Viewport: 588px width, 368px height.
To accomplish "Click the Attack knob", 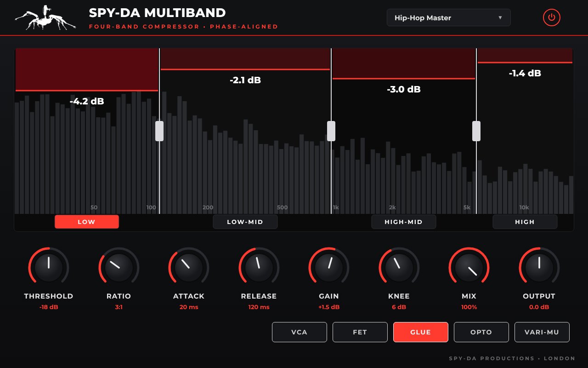I will point(189,267).
